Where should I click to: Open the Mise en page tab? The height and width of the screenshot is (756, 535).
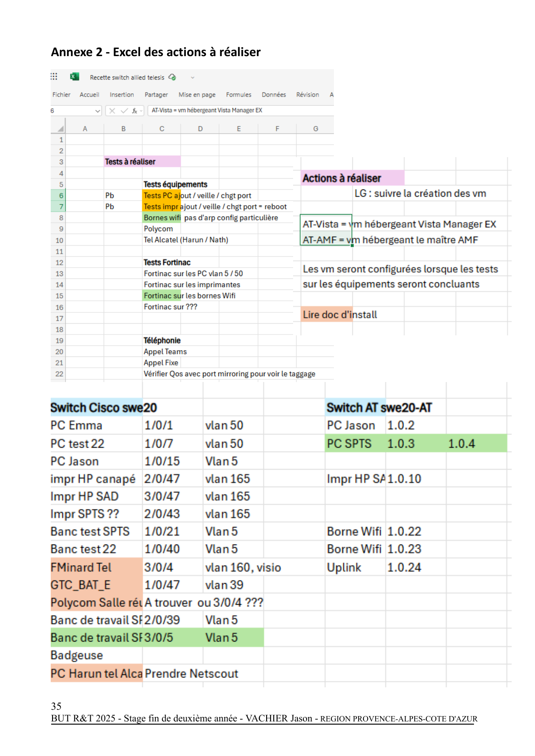pyautogui.click(x=197, y=95)
